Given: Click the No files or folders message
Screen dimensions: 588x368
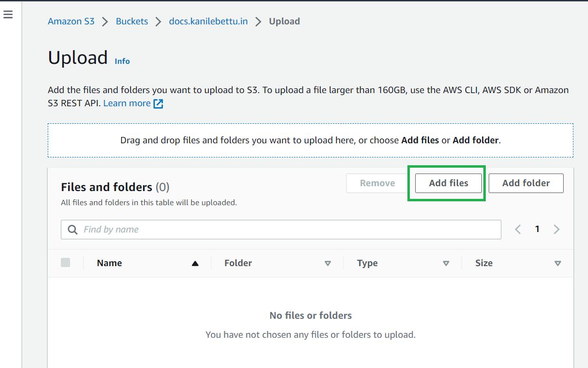Looking at the screenshot, I should pos(311,315).
